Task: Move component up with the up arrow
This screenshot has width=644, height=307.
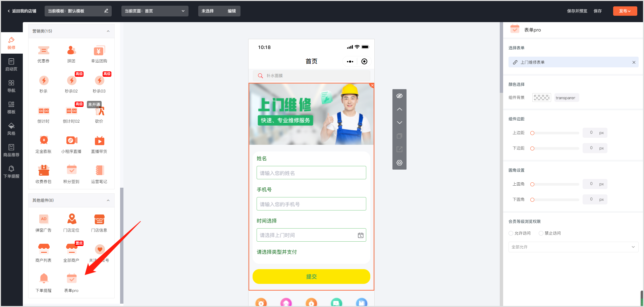Action: click(399, 109)
